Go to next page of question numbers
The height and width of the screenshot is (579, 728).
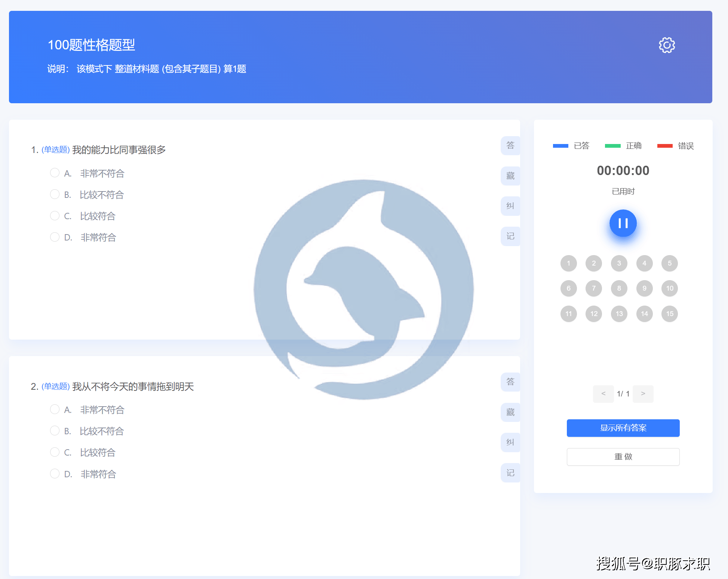coord(643,393)
